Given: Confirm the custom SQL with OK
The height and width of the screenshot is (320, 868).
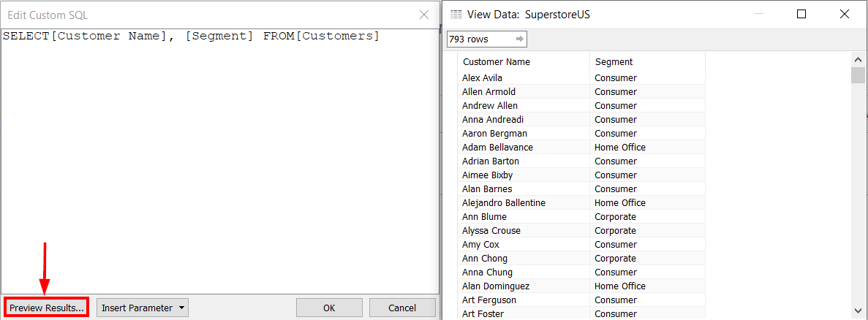Looking at the screenshot, I should coord(329,308).
